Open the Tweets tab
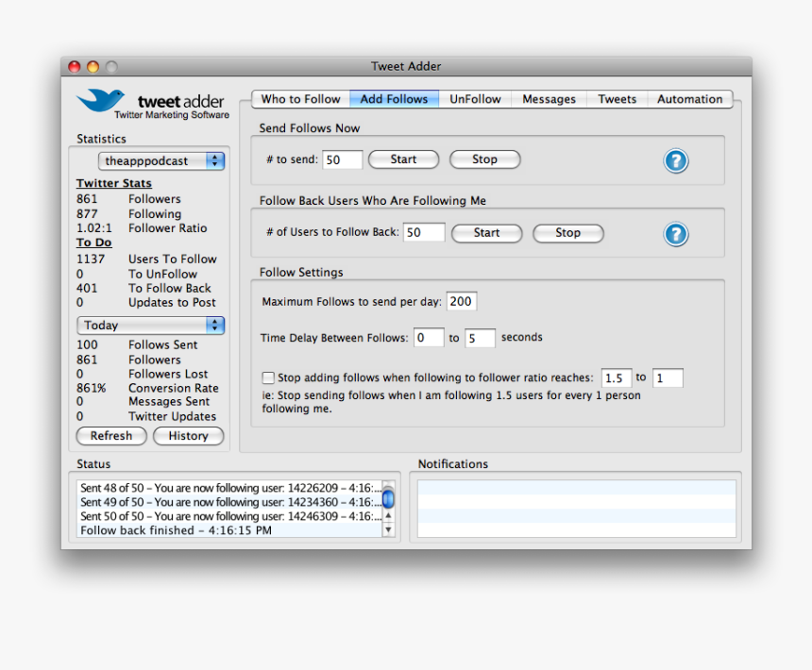 (x=617, y=99)
